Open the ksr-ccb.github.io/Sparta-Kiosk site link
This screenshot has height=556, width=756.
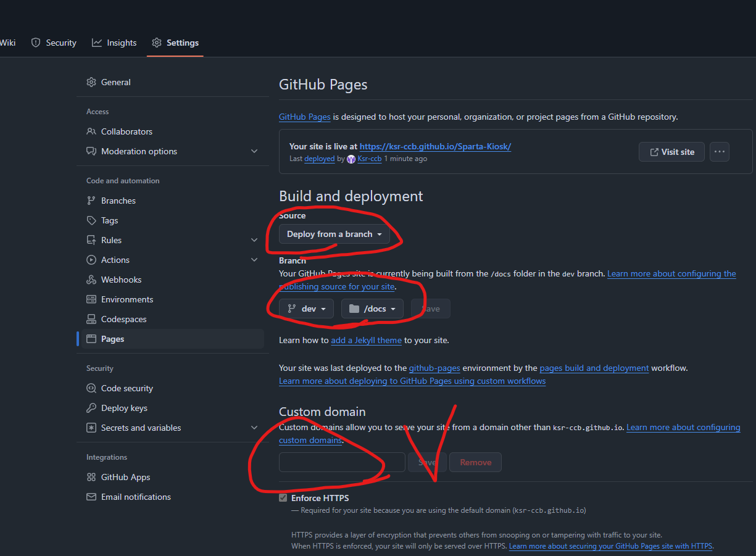click(x=436, y=146)
